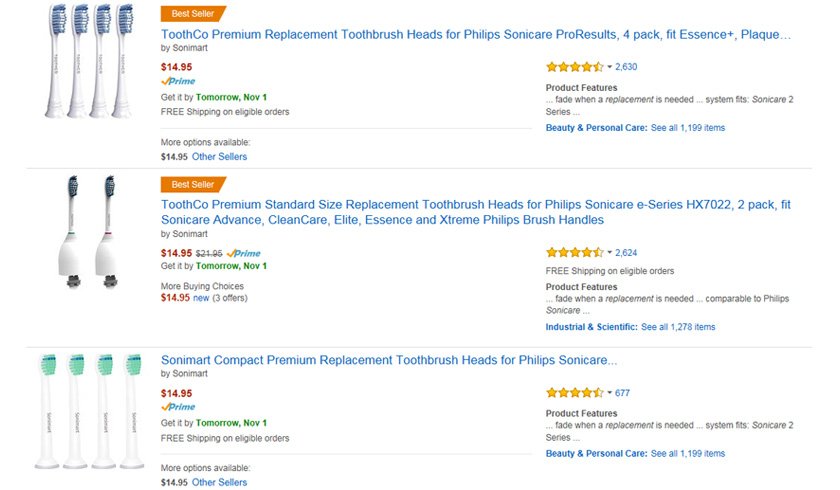This screenshot has width=840, height=490.
Task: Open Other Sellers link under first product
Action: click(x=219, y=157)
